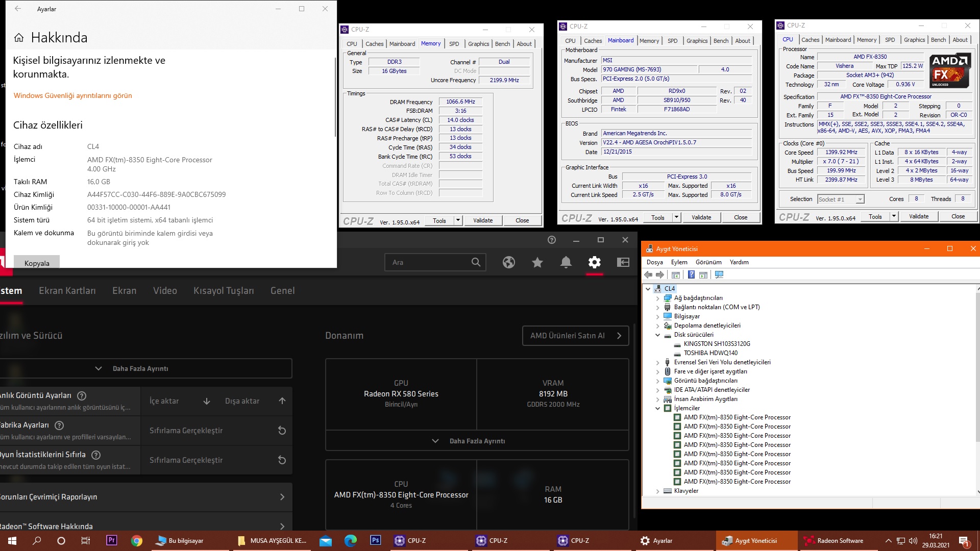Open Eylem menu in Aygıt Yöneticisi
Screen dimensions: 980x551
click(x=679, y=262)
